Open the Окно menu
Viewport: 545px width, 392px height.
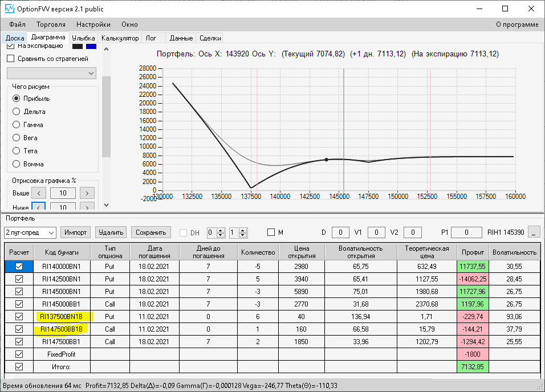129,24
